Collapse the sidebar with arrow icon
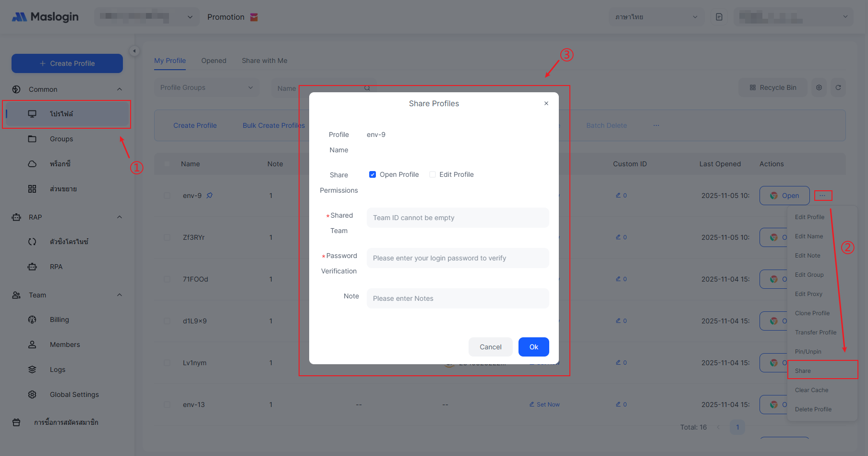Screen dimensions: 868x456 pos(134,51)
